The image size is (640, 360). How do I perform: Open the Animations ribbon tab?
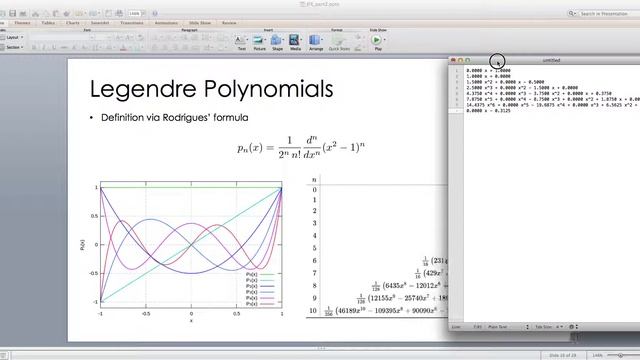[x=166, y=23]
